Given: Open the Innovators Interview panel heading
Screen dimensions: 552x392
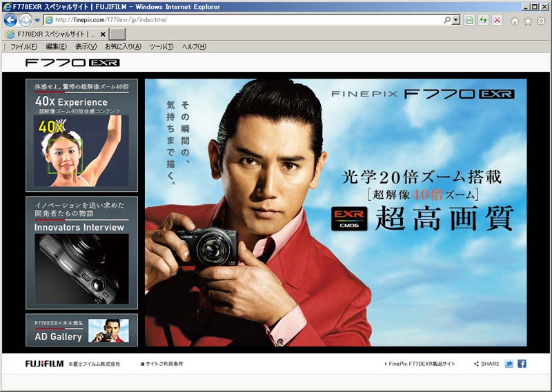Looking at the screenshot, I should click(79, 228).
